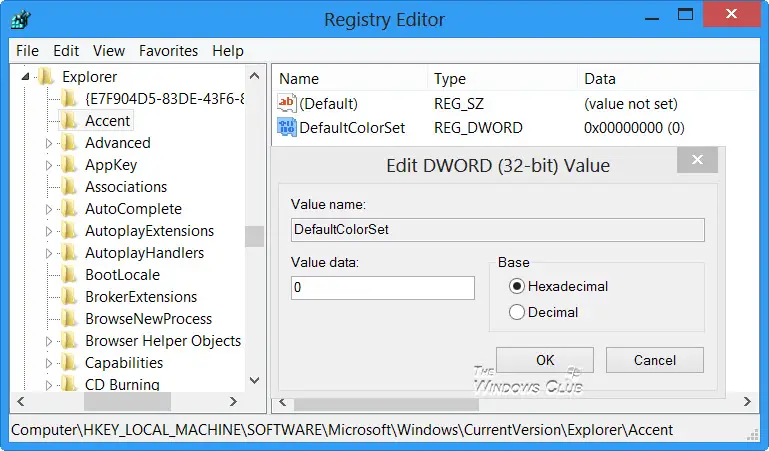Click the 0x00000000 (0) data cell
The width and height of the screenshot is (769, 451).
(634, 128)
